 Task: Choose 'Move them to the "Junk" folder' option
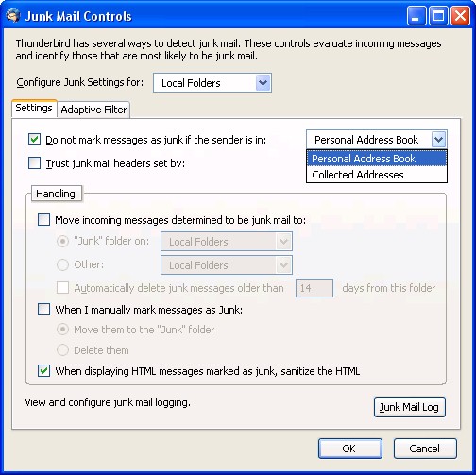(x=62, y=330)
